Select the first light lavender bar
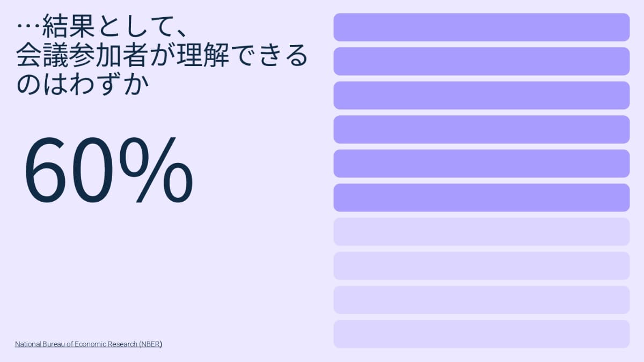644x362 pixels. click(481, 232)
